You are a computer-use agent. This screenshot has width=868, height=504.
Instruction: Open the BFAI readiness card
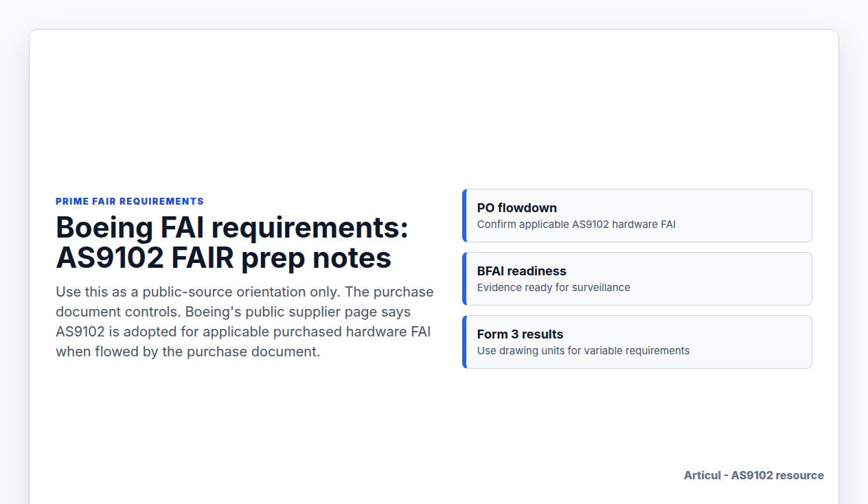[637, 279]
